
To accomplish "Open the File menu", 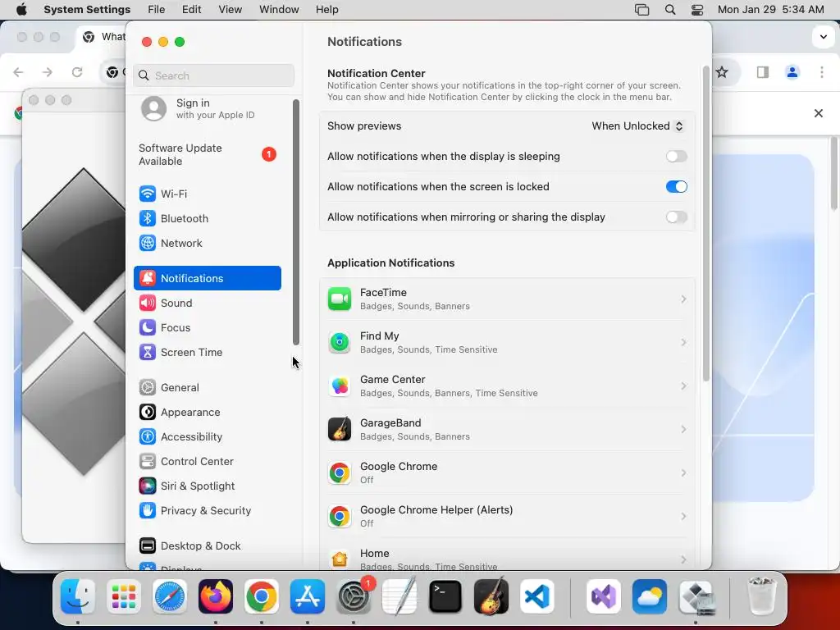I will [157, 10].
